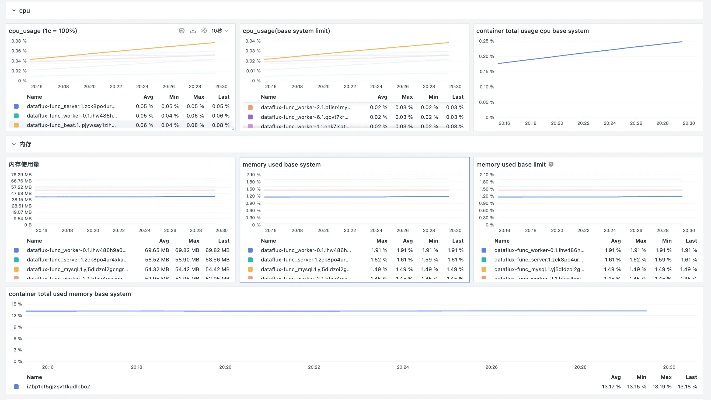Viewport: 711px width, 400px height.
Task: Toggle orange legend series in cpu_usage panel
Action: 17,125
